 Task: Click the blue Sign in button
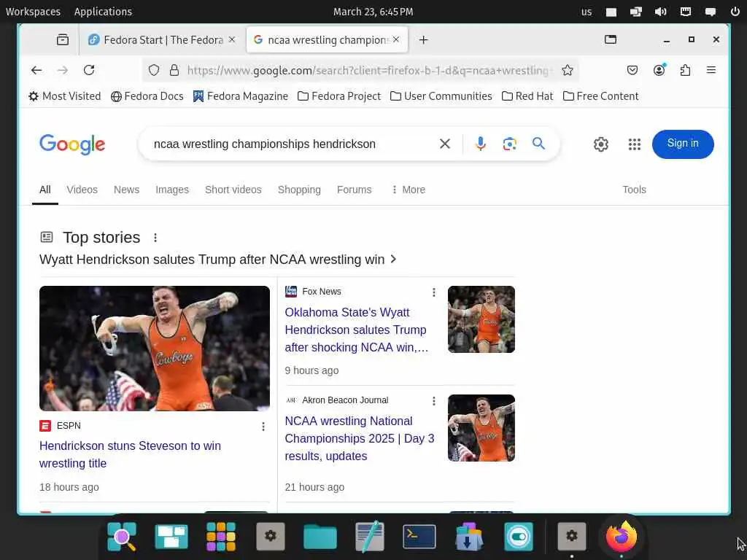[683, 144]
